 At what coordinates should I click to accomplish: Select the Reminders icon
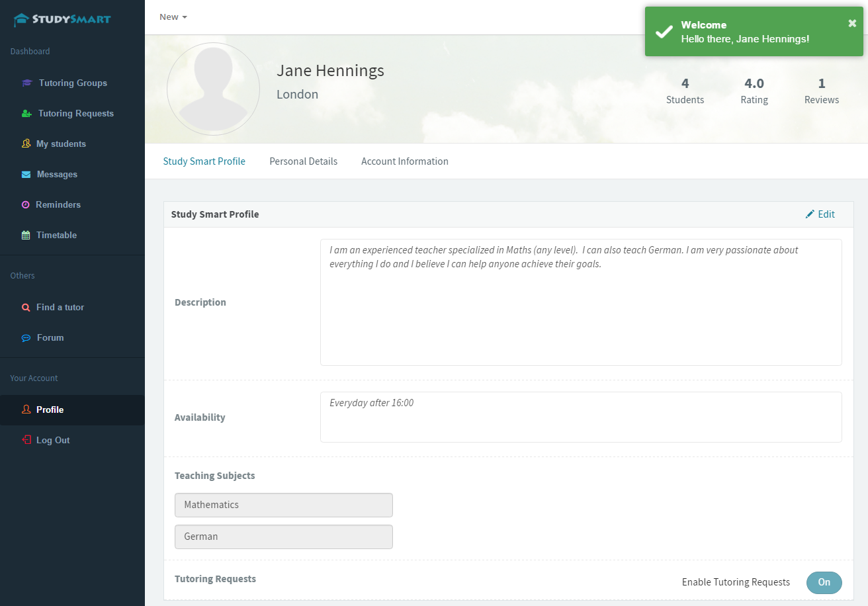pyautogui.click(x=26, y=204)
